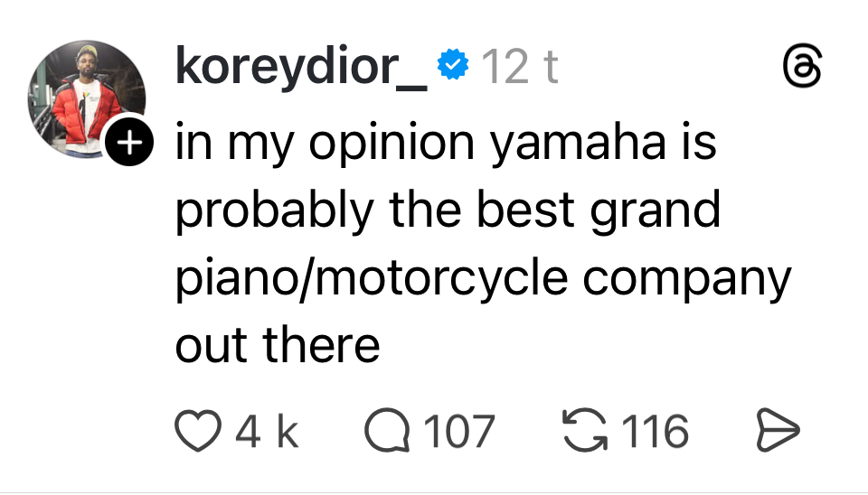Image resolution: width=868 pixels, height=495 pixels.
Task: Click the "107" replies count
Action: tap(459, 431)
